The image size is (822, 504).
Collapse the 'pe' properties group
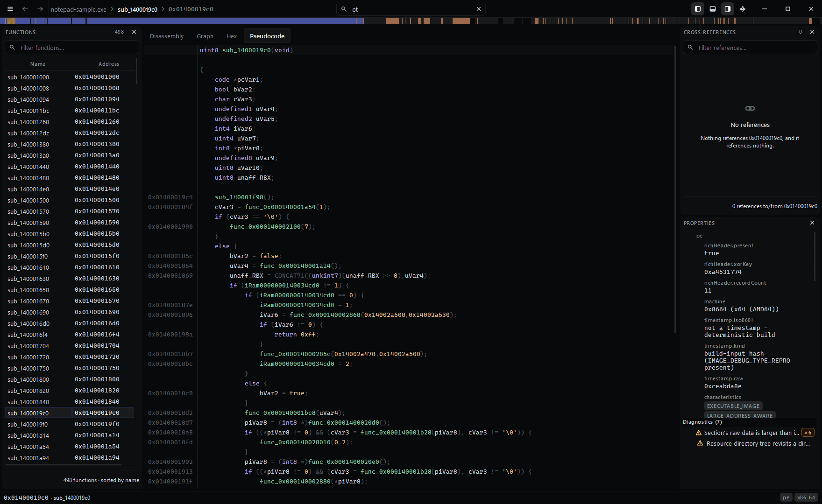point(699,236)
